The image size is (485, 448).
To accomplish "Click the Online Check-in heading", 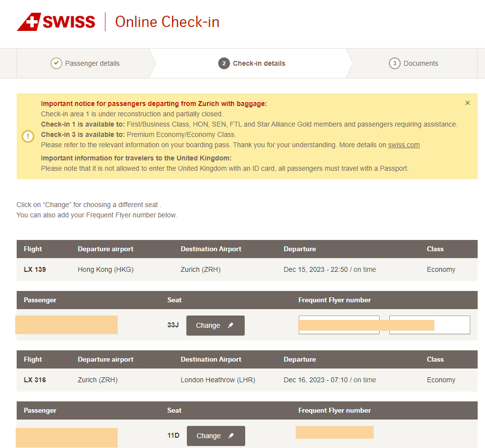I will 167,22.
